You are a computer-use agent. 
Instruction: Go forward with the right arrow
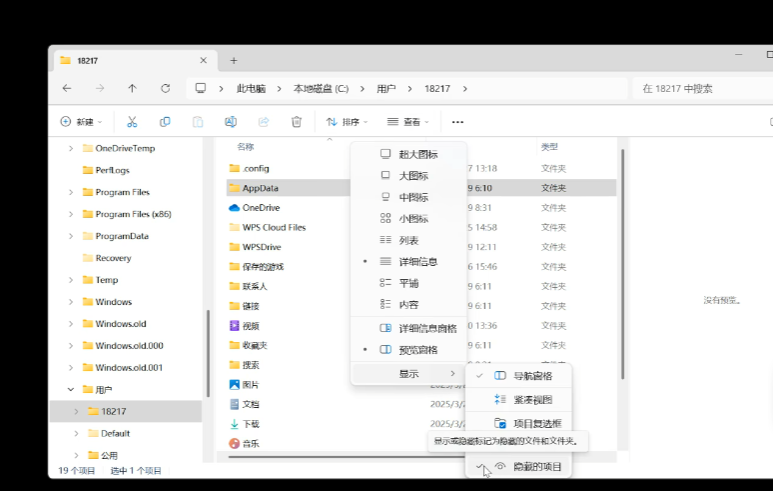pyautogui.click(x=100, y=88)
